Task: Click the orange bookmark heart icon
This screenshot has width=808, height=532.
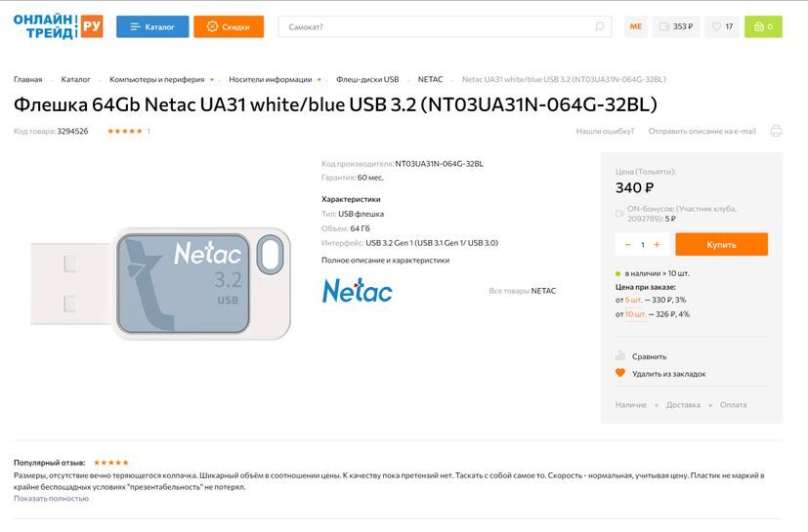Action: [x=619, y=373]
